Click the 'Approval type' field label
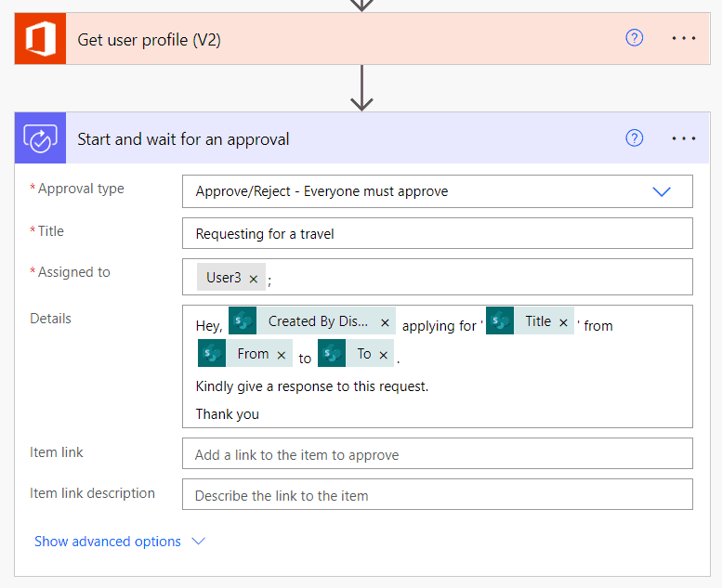 point(81,189)
